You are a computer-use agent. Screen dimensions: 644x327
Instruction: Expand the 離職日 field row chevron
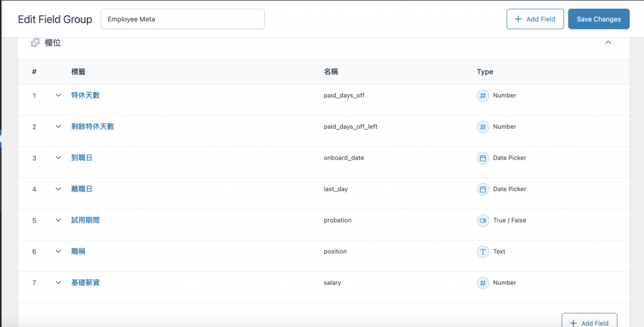[x=58, y=189]
